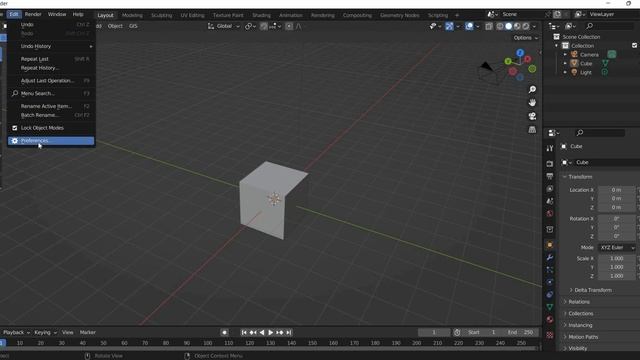This screenshot has height=360, width=640.
Task: Add a new workspace with plus icon
Action: click(x=457, y=15)
